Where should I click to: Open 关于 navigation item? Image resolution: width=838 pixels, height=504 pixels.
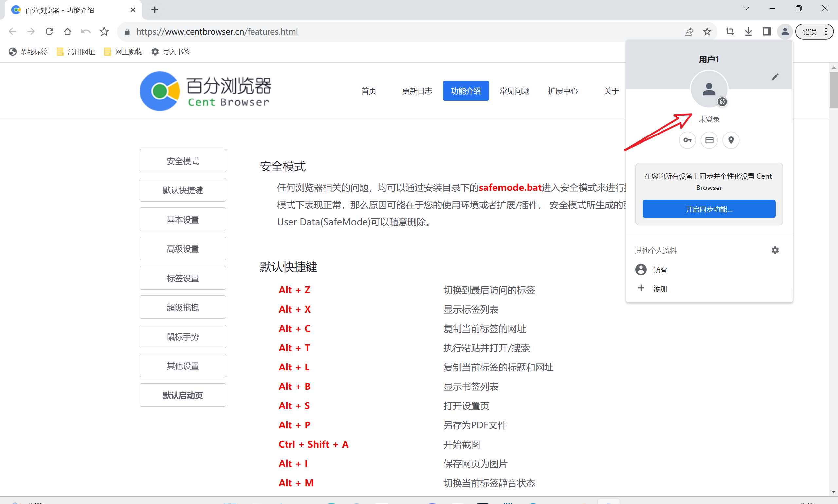(x=611, y=91)
